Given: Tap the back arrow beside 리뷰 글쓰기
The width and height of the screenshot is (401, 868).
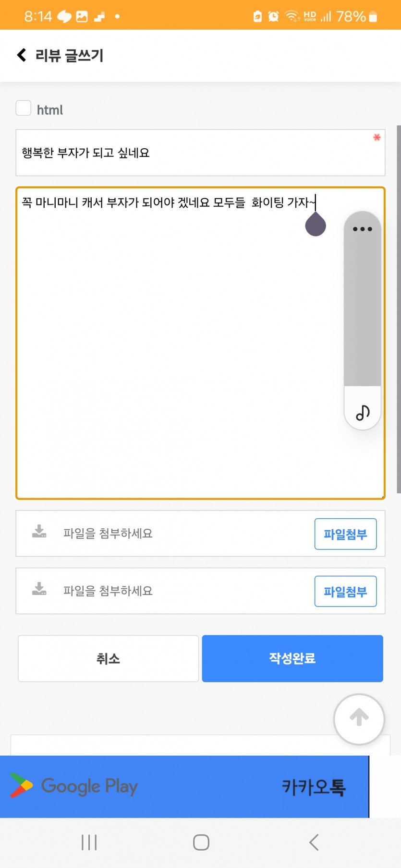Looking at the screenshot, I should (22, 55).
